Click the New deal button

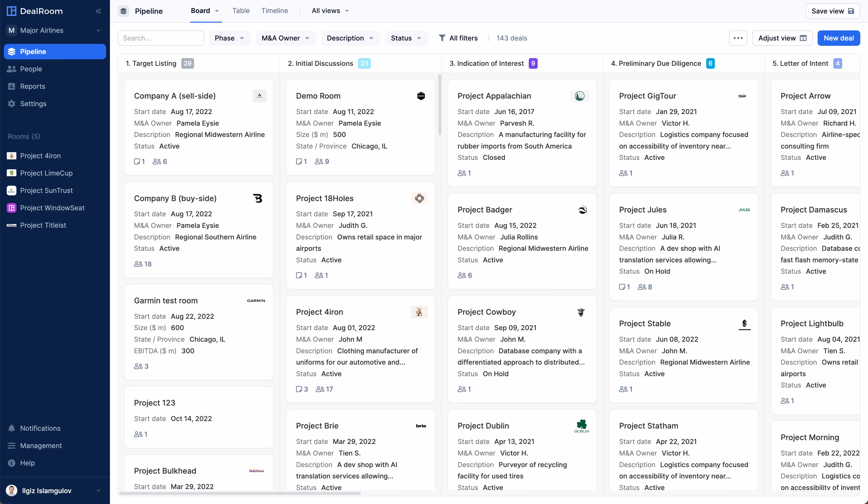click(838, 38)
